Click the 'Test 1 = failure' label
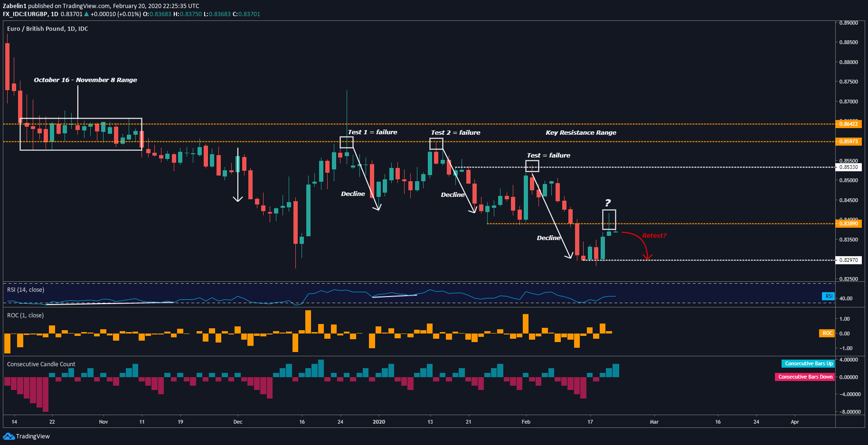 click(372, 132)
